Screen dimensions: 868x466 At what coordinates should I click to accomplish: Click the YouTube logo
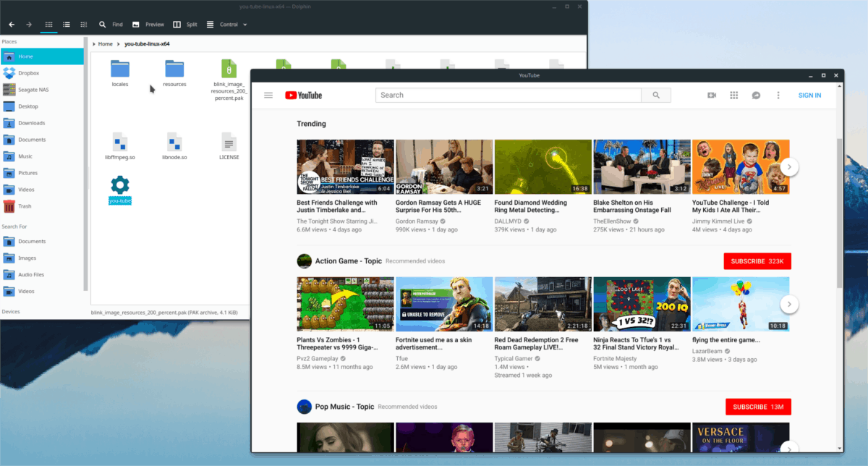(303, 96)
